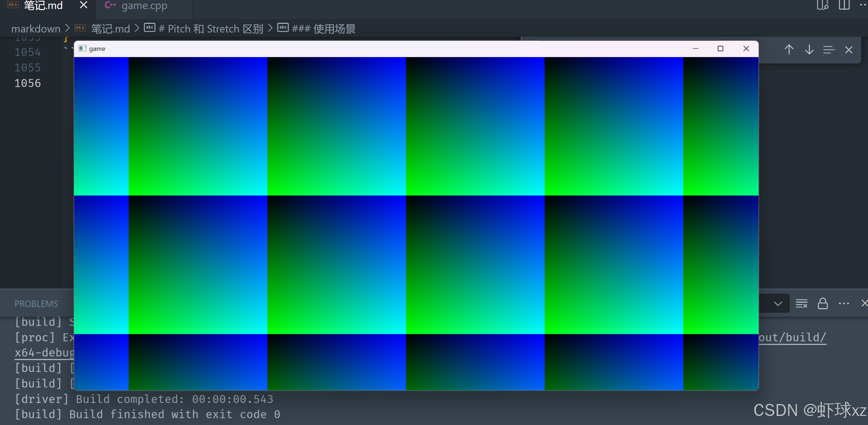Open the game.cpp editor tab

tap(144, 5)
